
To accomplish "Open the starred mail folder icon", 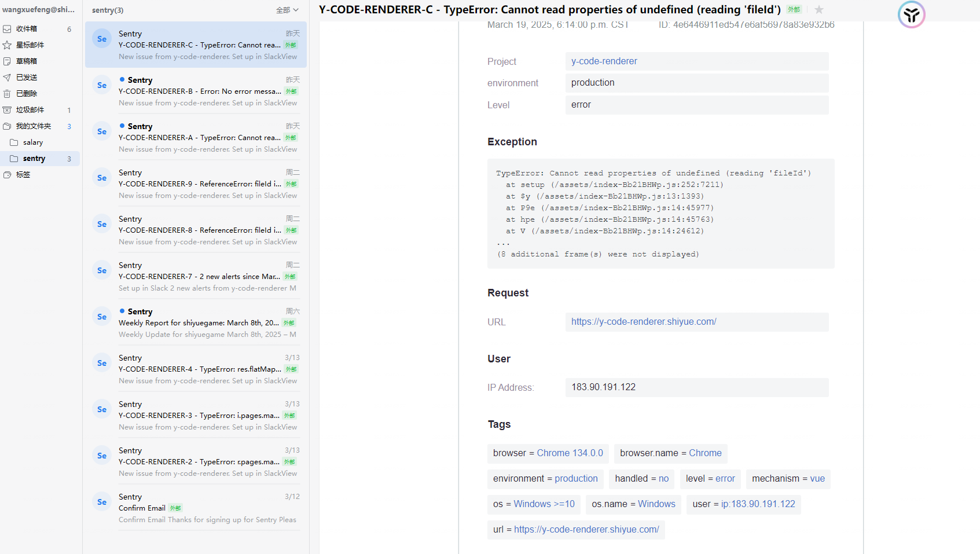I will tap(7, 45).
